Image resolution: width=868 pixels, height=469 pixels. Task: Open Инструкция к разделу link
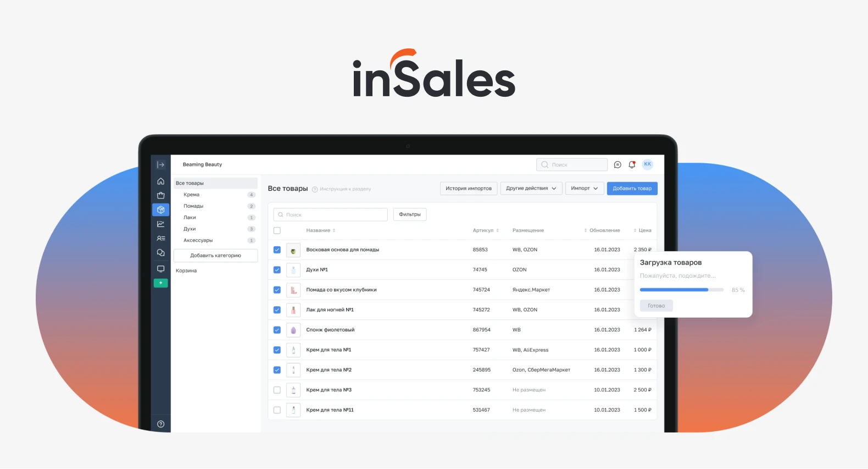coord(346,189)
